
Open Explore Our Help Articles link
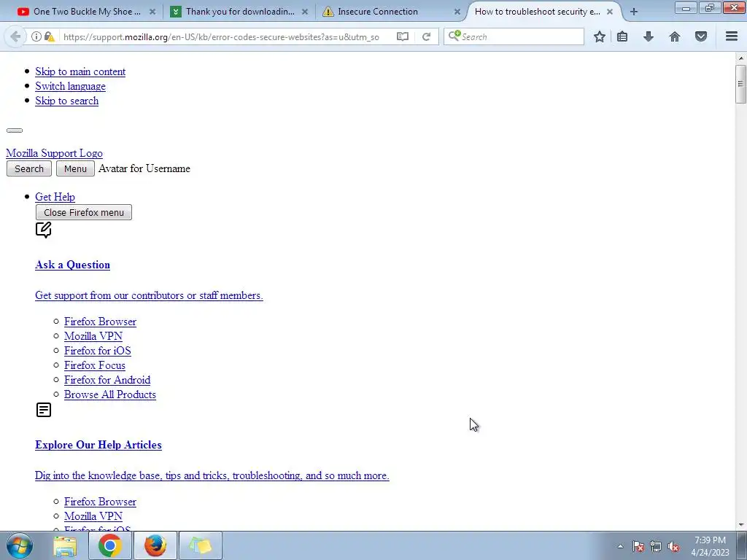(x=98, y=444)
